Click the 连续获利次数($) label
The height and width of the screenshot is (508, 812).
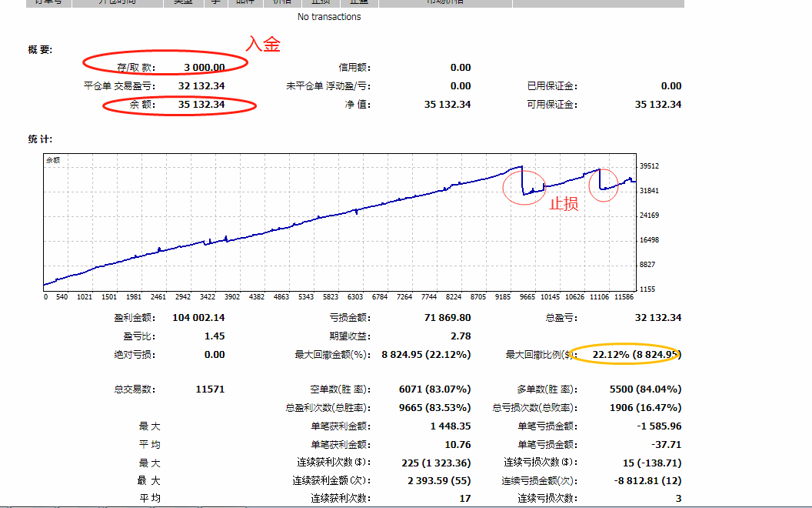coord(334,463)
